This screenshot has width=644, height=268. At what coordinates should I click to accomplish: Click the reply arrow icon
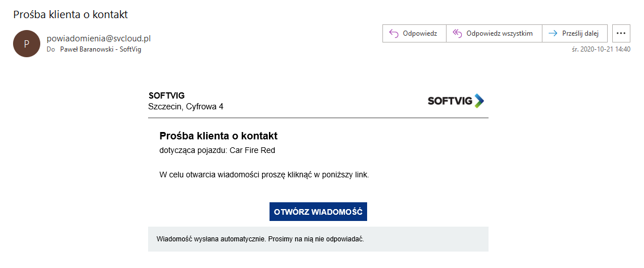click(x=393, y=33)
